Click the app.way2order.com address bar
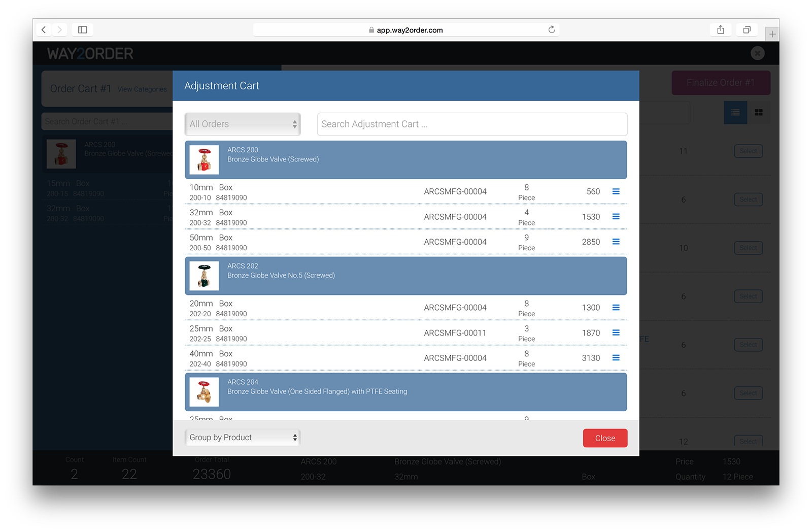This screenshot has height=532, width=812. coord(406,30)
